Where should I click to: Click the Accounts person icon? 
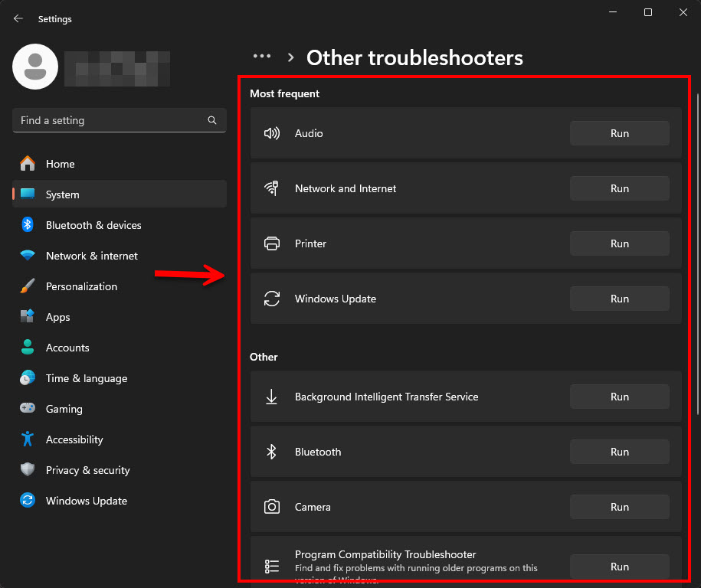(x=28, y=347)
